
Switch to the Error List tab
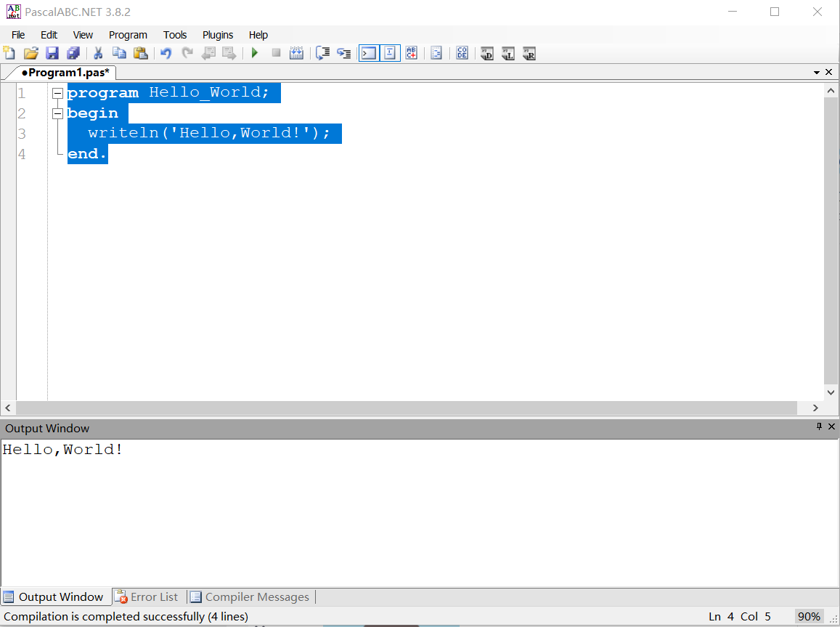[147, 597]
